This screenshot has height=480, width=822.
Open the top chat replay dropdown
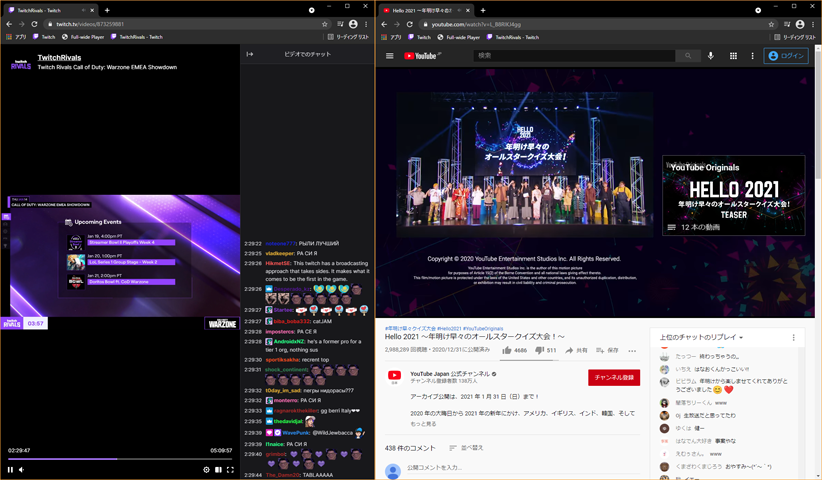click(x=701, y=337)
